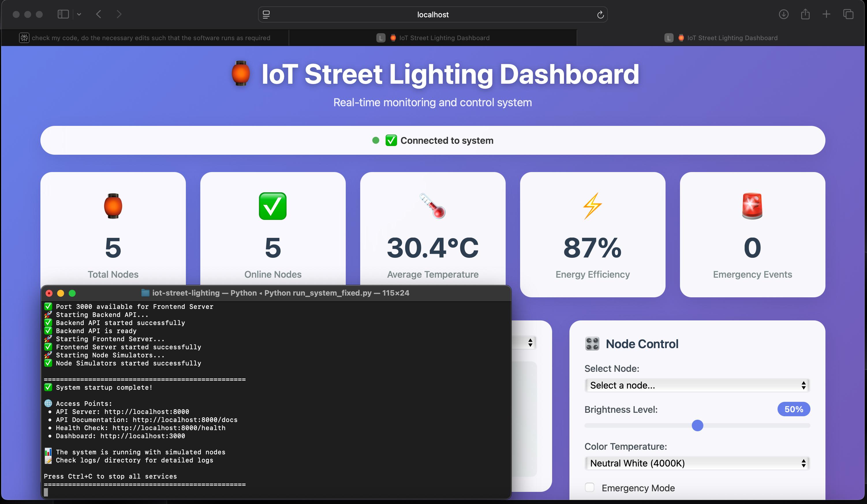
Task: Open the Color Temperature dropdown
Action: [697, 463]
